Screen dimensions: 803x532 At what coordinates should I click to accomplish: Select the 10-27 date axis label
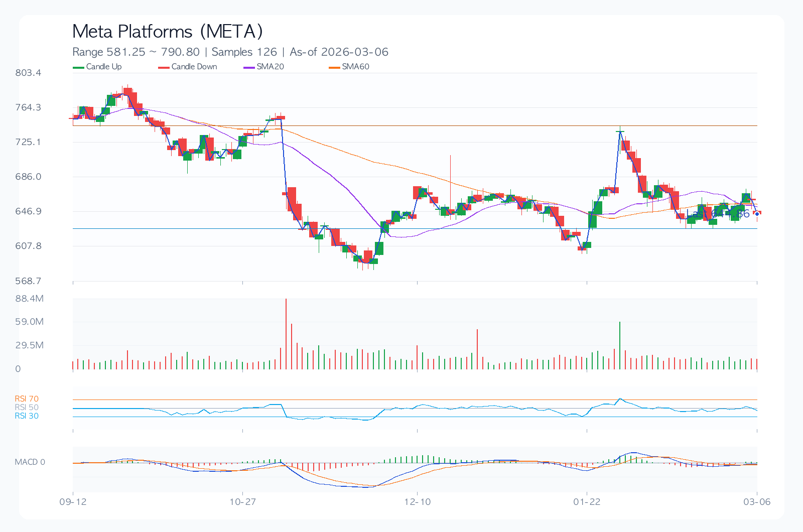pyautogui.click(x=243, y=502)
